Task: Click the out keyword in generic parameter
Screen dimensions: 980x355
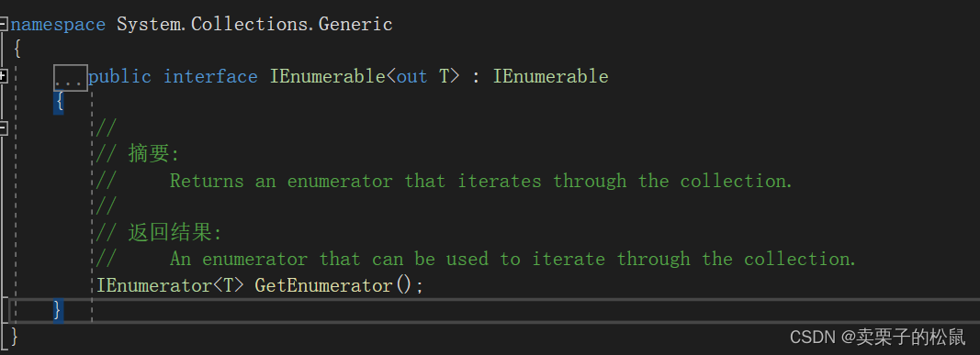Action: (x=411, y=77)
